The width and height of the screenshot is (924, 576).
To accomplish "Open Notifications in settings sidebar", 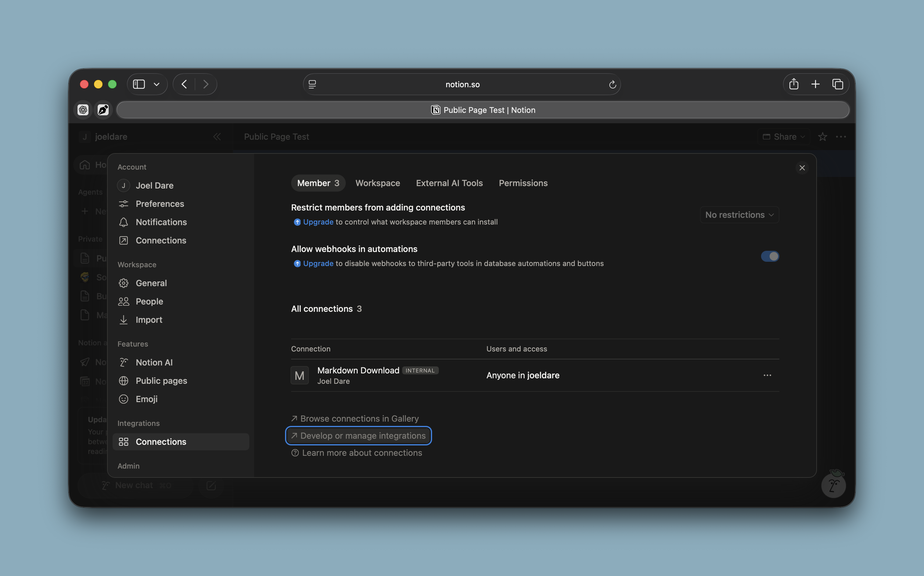I will point(181,222).
